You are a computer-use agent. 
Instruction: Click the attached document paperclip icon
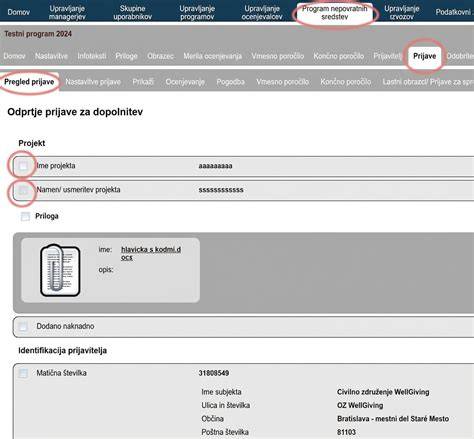60,270
